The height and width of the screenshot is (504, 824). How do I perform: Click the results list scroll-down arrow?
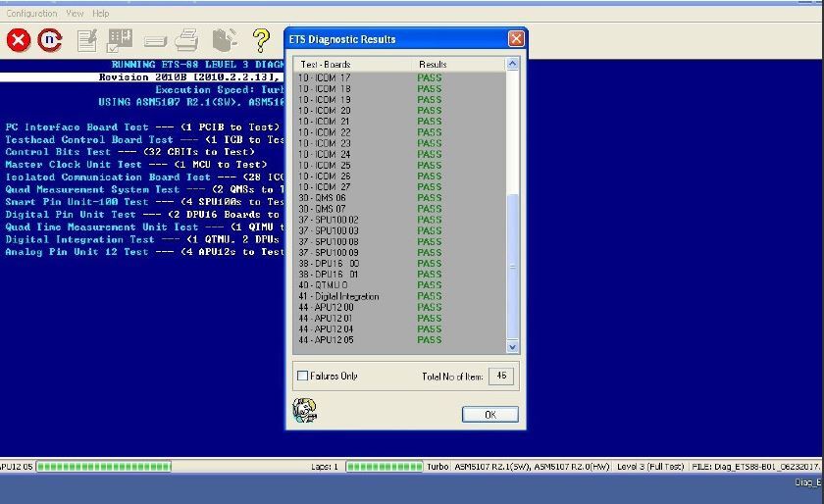(x=512, y=346)
